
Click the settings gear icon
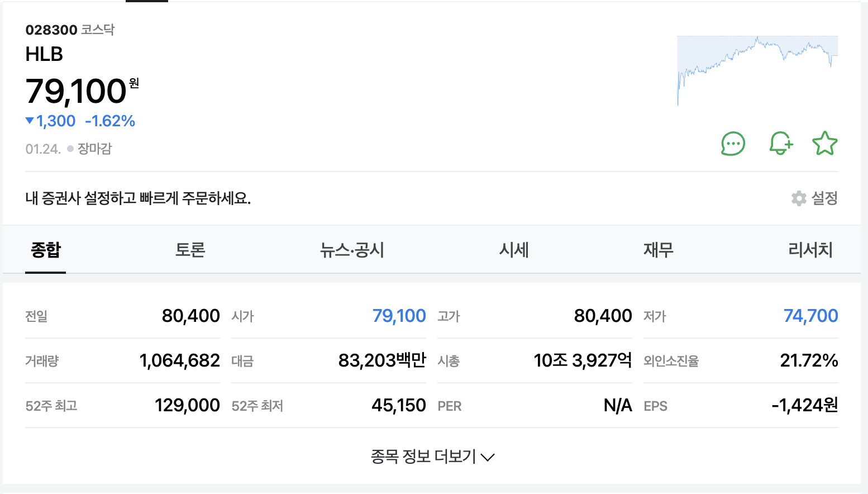pyautogui.click(x=799, y=198)
